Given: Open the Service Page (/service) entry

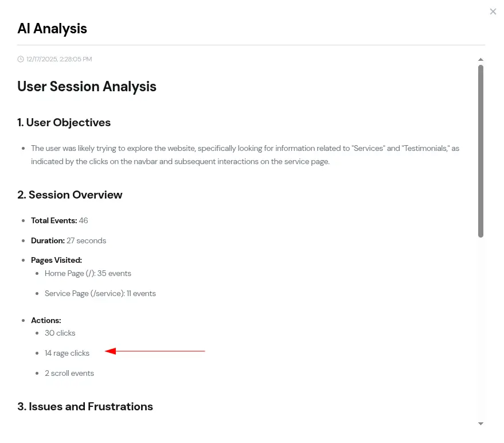Looking at the screenshot, I should (x=100, y=293).
